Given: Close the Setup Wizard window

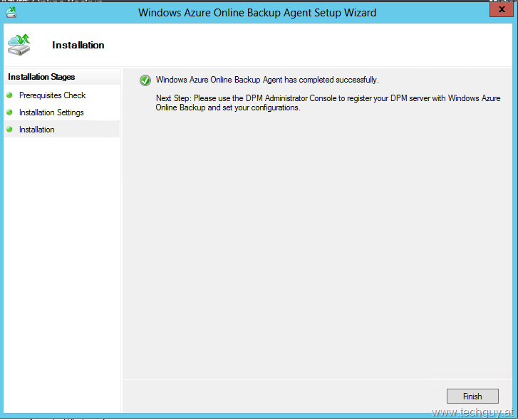Looking at the screenshot, I should tap(501, 9).
